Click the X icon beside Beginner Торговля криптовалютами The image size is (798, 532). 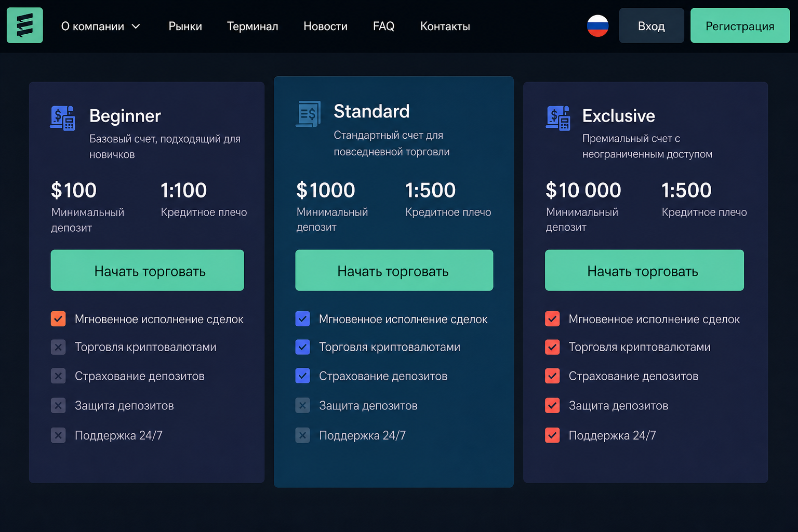tap(58, 347)
